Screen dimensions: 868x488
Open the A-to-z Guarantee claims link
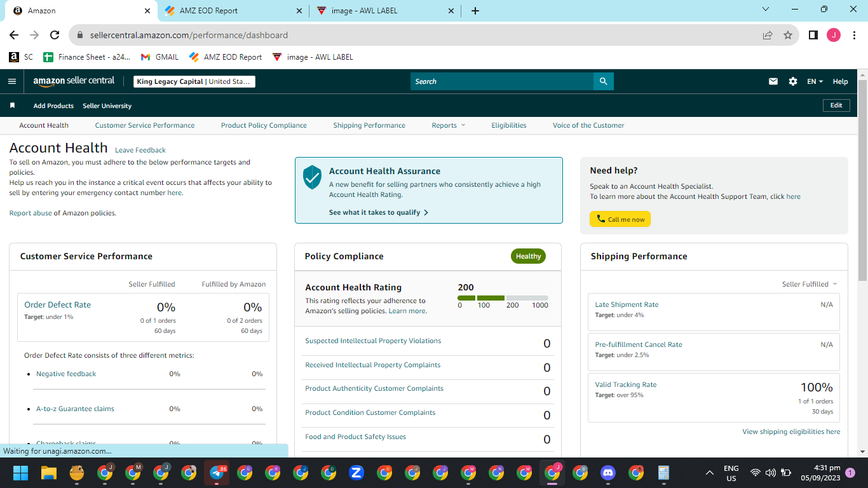pos(75,409)
